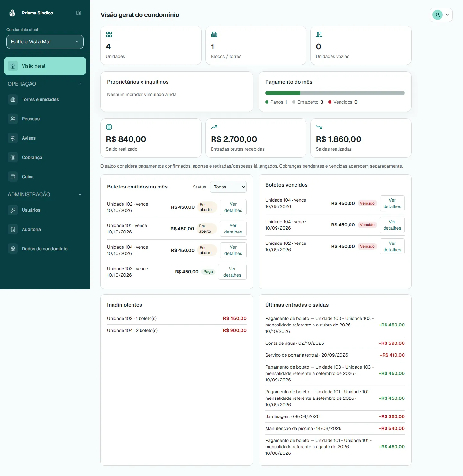This screenshot has height=476, width=463.
Task: Click the Unidades vazias door icon
Action: tap(319, 34)
